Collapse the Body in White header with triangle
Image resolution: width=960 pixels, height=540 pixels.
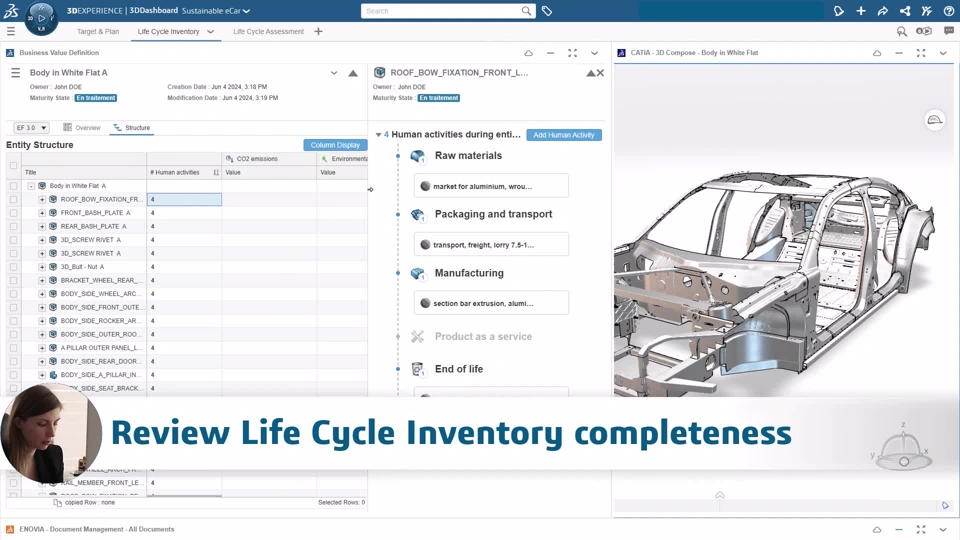click(353, 73)
